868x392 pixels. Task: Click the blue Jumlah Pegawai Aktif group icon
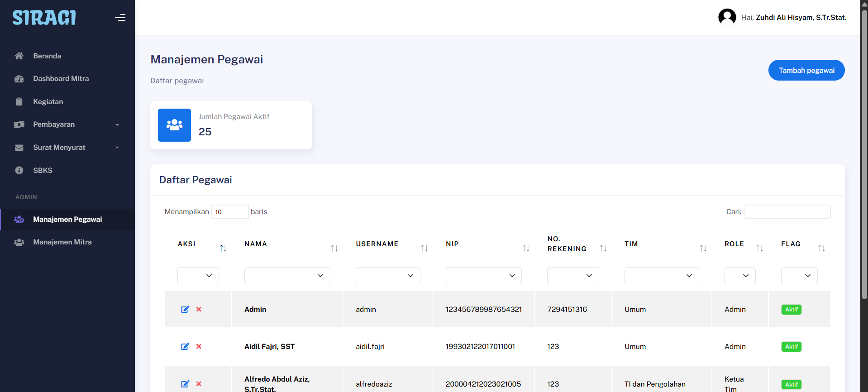tap(174, 125)
